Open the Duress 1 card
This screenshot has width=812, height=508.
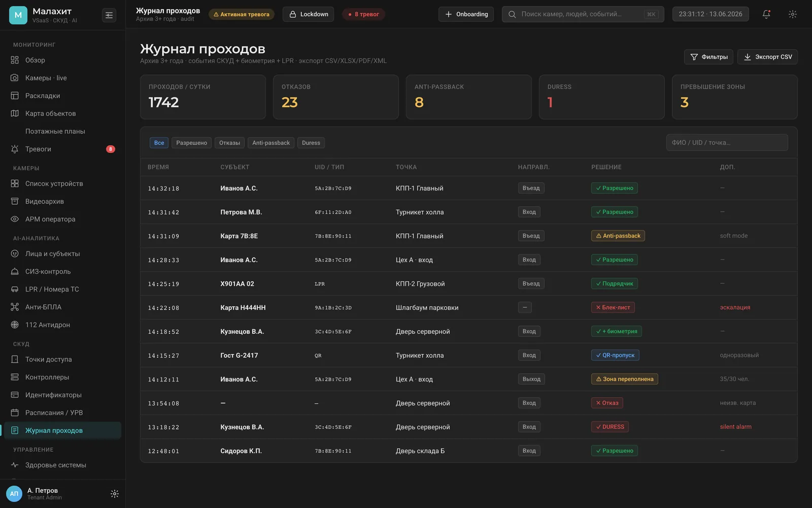[602, 97]
